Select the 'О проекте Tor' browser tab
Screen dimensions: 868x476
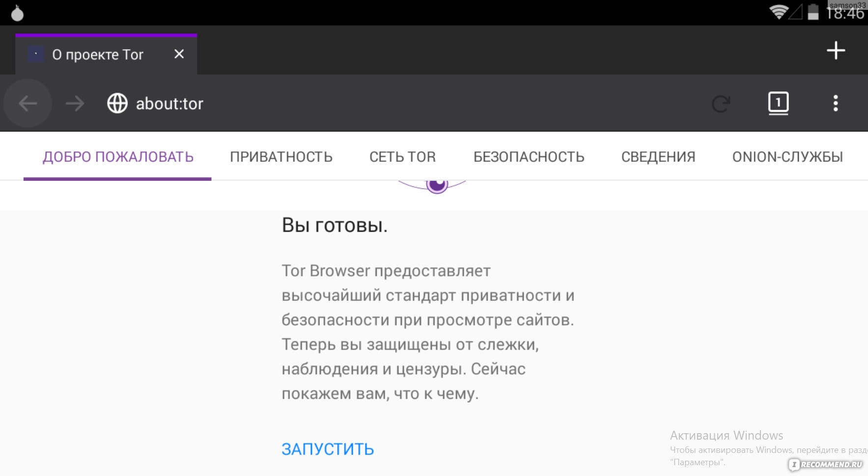(x=97, y=55)
